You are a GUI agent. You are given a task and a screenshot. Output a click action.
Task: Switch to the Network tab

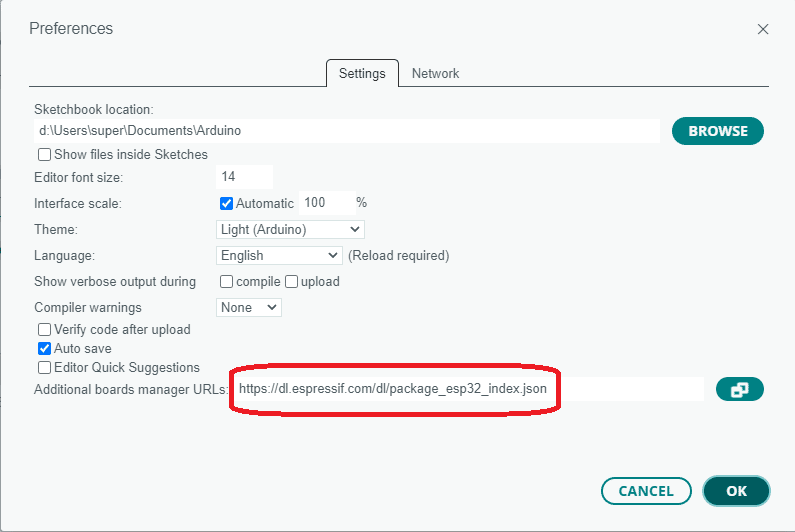tap(435, 74)
